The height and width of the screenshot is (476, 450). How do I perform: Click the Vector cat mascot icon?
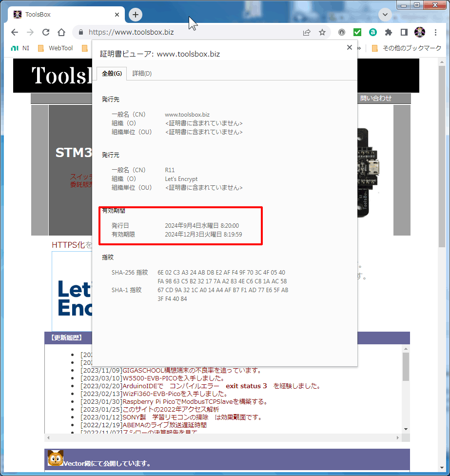[x=56, y=458]
